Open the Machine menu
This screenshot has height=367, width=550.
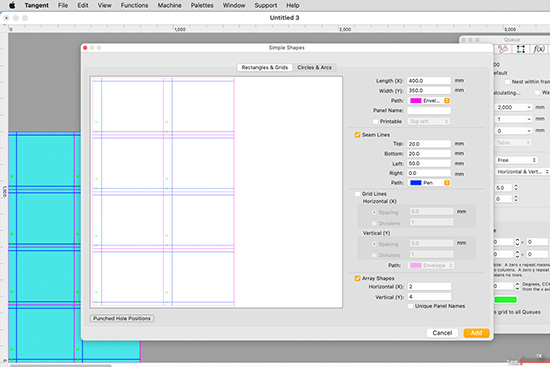169,5
